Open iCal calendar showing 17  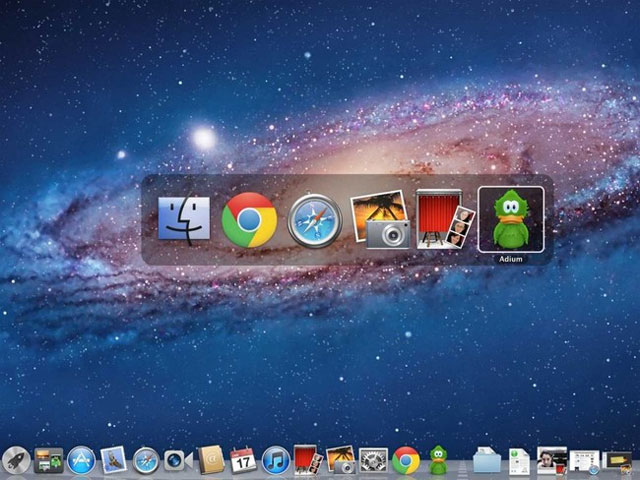(243, 460)
